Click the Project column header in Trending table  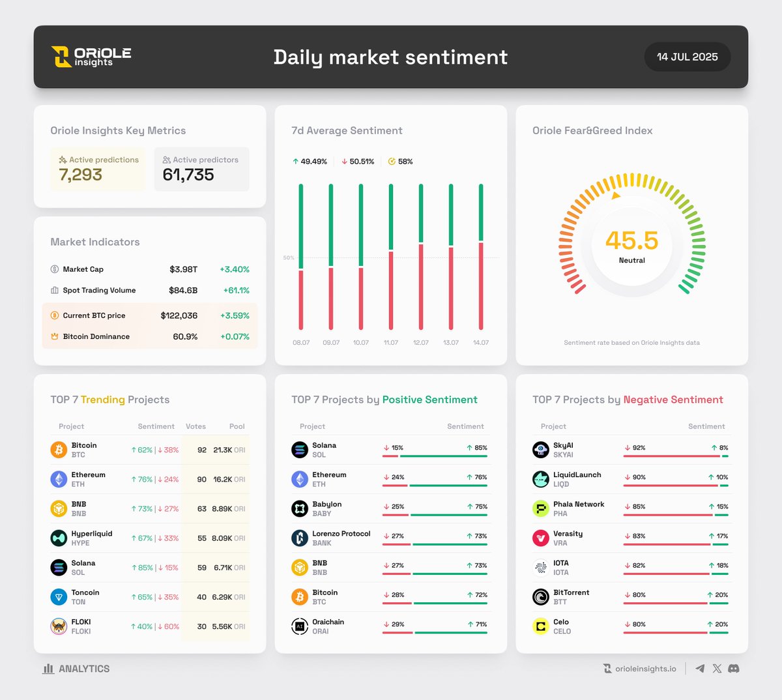[x=72, y=426]
